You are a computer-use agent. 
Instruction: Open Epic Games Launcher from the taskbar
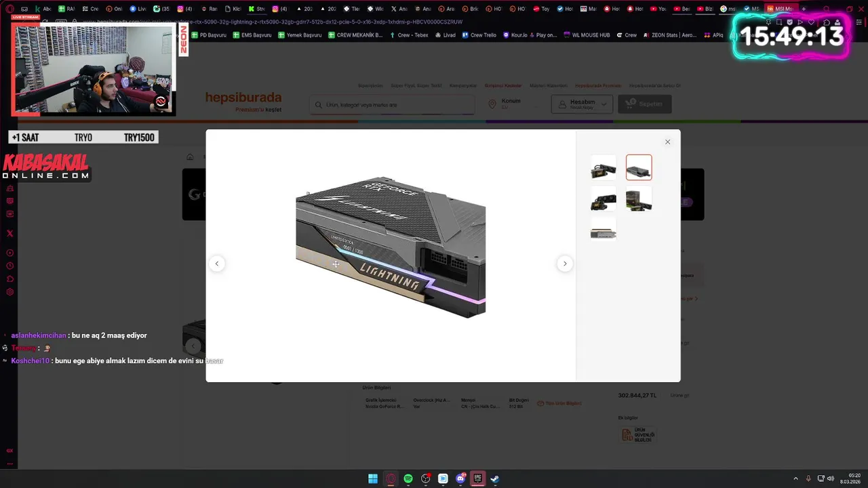478,479
